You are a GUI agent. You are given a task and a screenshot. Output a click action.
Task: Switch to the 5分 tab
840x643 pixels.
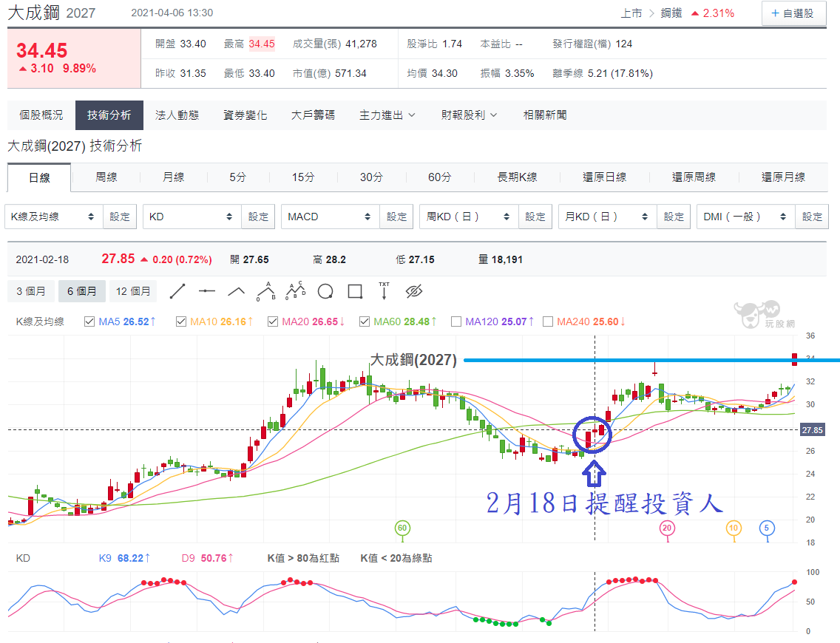pyautogui.click(x=238, y=177)
